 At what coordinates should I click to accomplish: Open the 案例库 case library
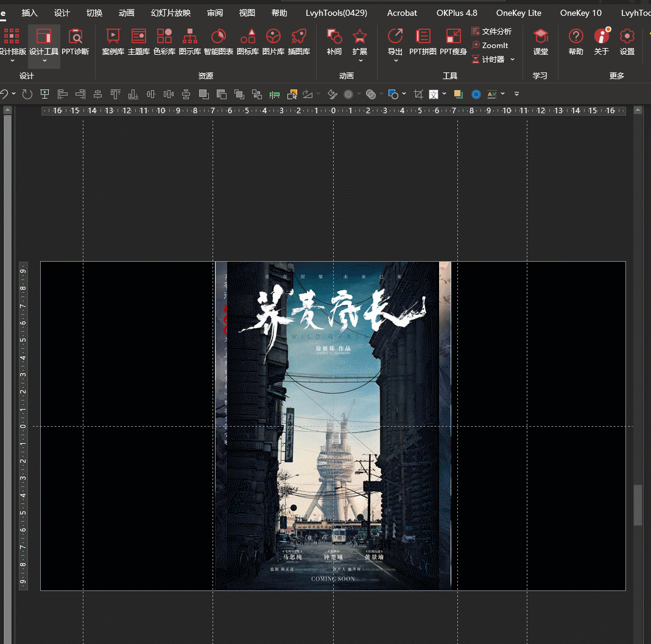coord(113,41)
